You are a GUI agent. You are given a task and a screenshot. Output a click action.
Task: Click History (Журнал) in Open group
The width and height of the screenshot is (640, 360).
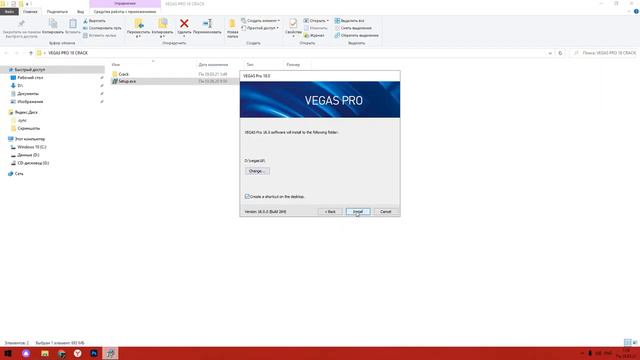point(314,35)
